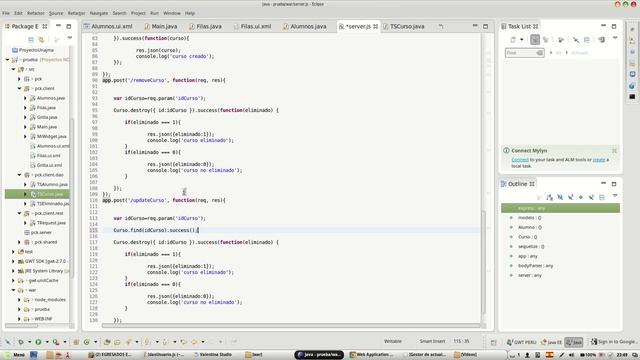Open the Menú button in taskbar
The height and width of the screenshot is (360, 640).
point(15,355)
